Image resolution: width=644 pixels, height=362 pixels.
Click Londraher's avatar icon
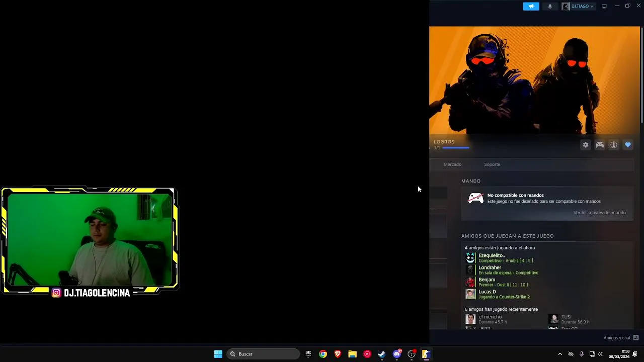(x=470, y=270)
